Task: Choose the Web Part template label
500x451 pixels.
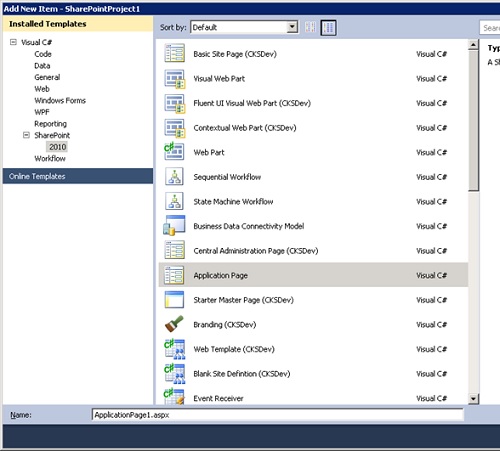Action: pyautogui.click(x=209, y=153)
